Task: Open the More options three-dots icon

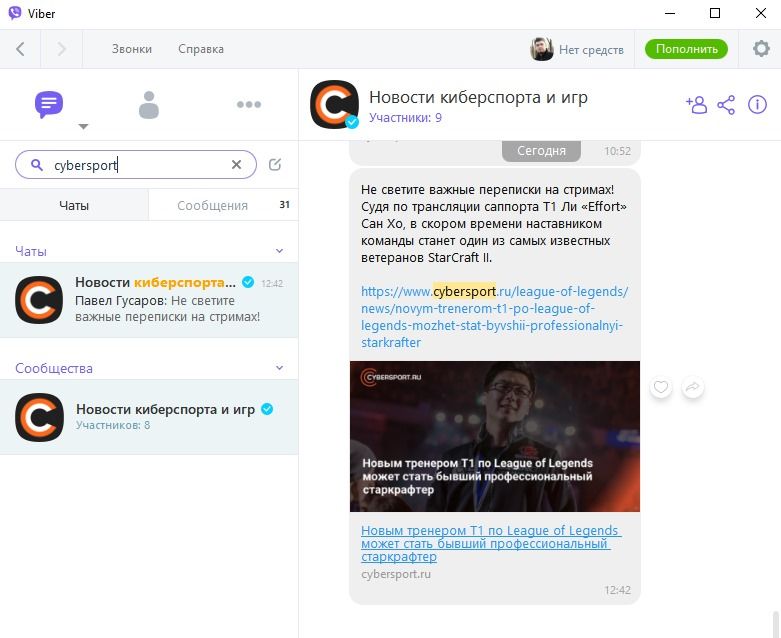Action: pyautogui.click(x=248, y=104)
